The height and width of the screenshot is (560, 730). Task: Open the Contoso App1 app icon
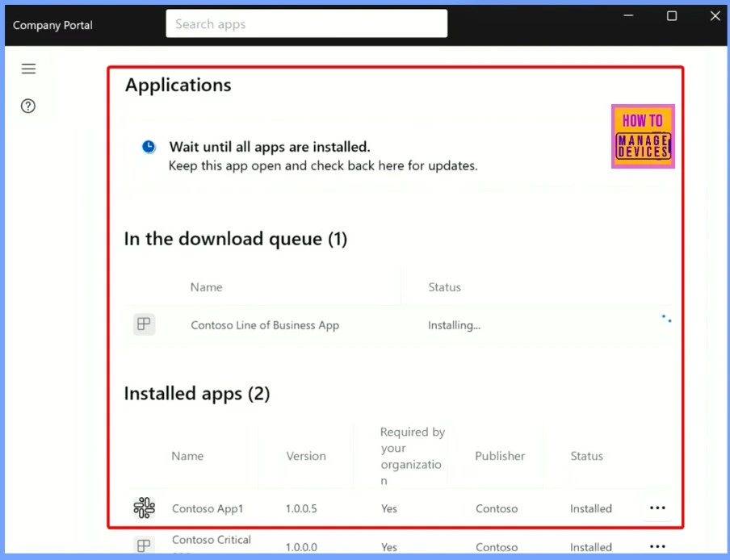[x=145, y=508]
